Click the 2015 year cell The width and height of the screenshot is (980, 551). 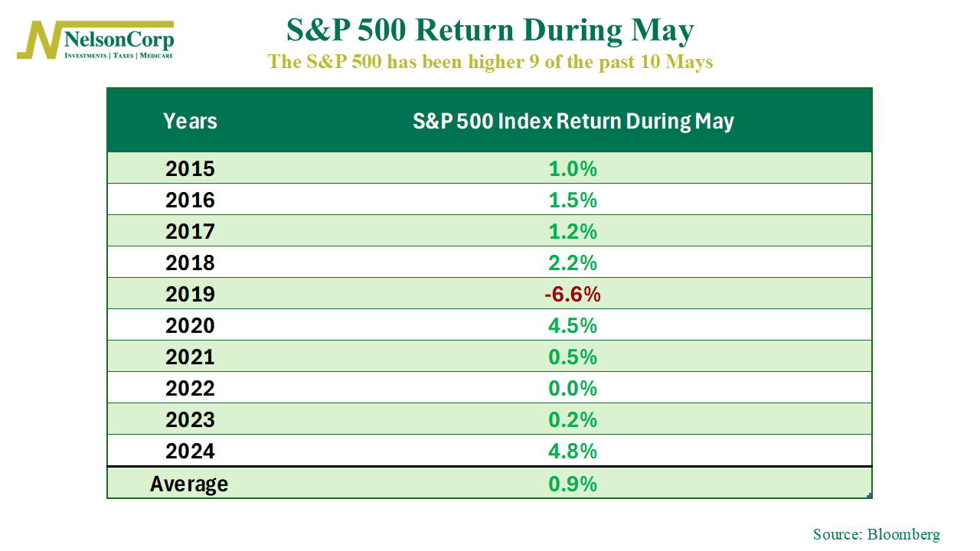(x=190, y=168)
